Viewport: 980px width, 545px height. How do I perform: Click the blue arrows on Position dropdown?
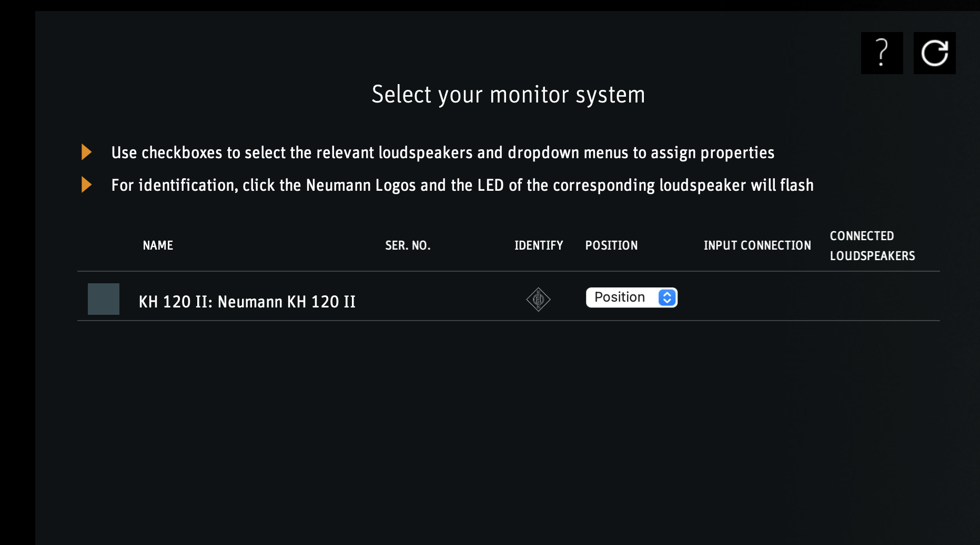(x=667, y=297)
